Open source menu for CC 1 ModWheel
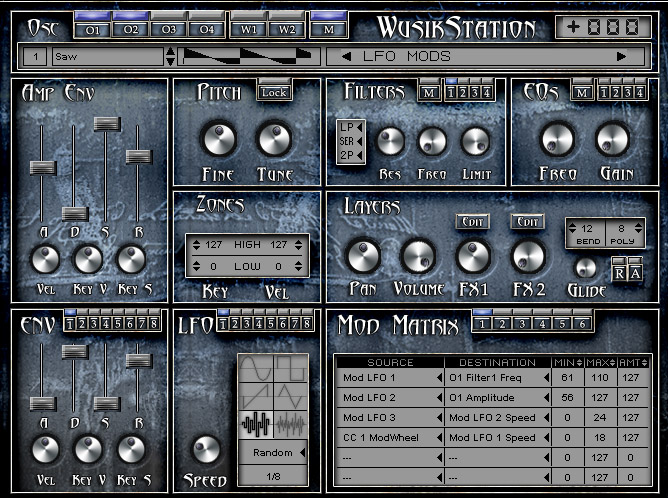 coord(390,438)
